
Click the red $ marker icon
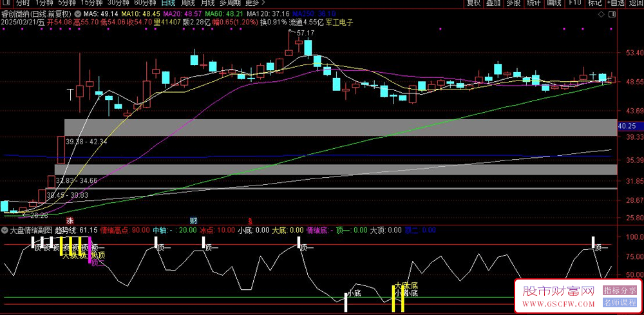(x=250, y=220)
